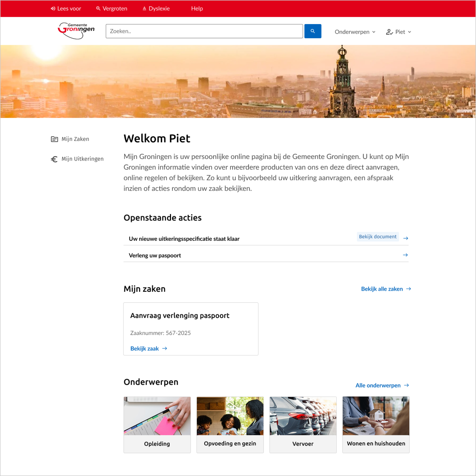The image size is (476, 476).
Task: Click the user profile icon next to Piet
Action: [x=389, y=32]
